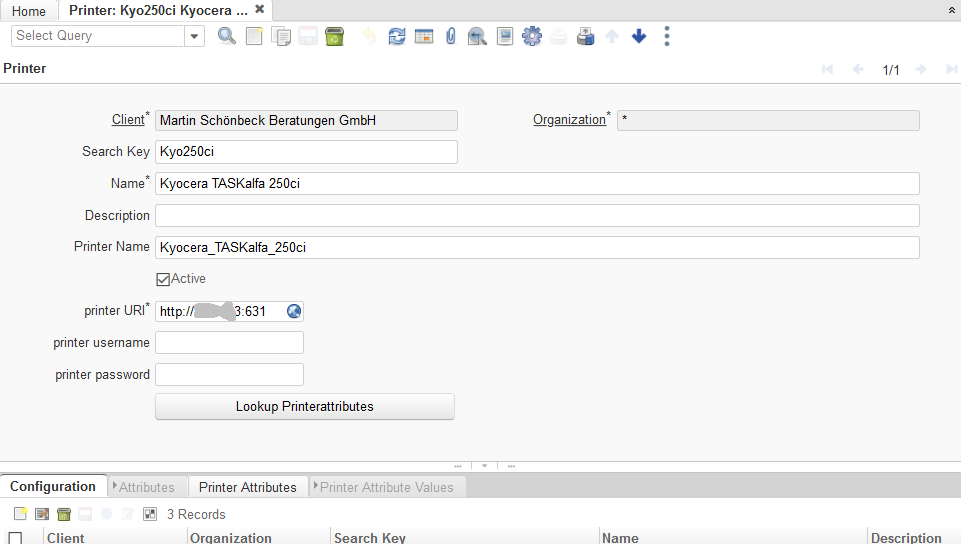The image size is (961, 544).
Task: Open the Attachment paperclip icon
Action: 451,36
